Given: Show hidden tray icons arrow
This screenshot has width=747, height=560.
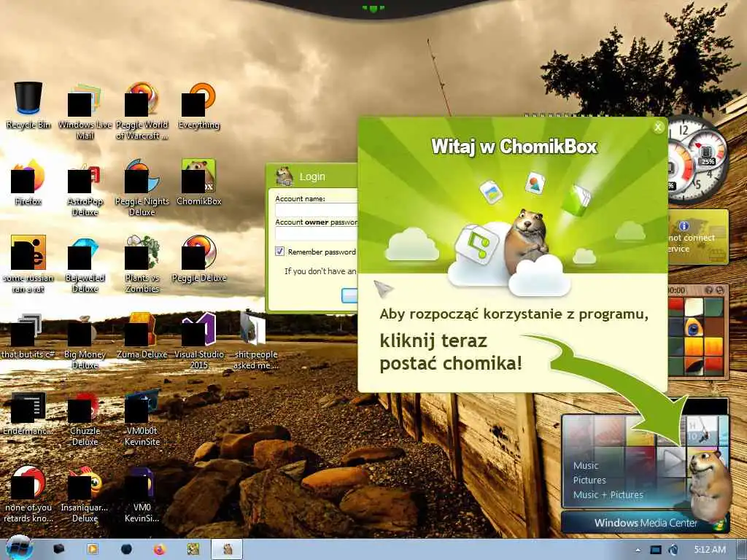Looking at the screenshot, I should [x=638, y=550].
